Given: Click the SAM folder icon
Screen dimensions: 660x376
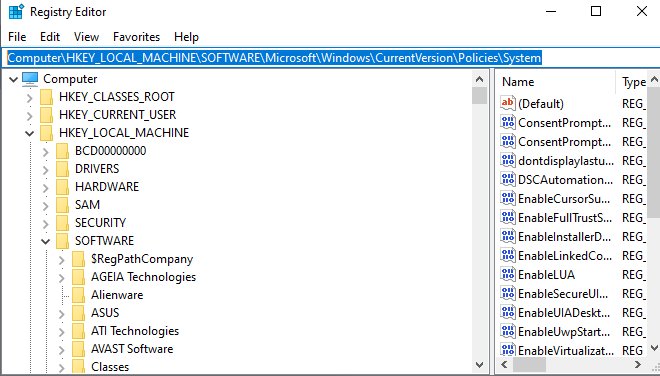Looking at the screenshot, I should [x=63, y=205].
